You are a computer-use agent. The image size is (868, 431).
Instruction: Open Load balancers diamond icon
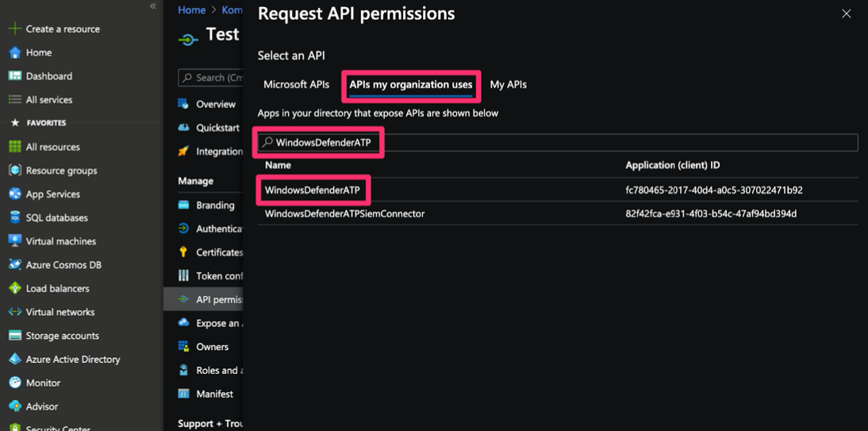[15, 288]
